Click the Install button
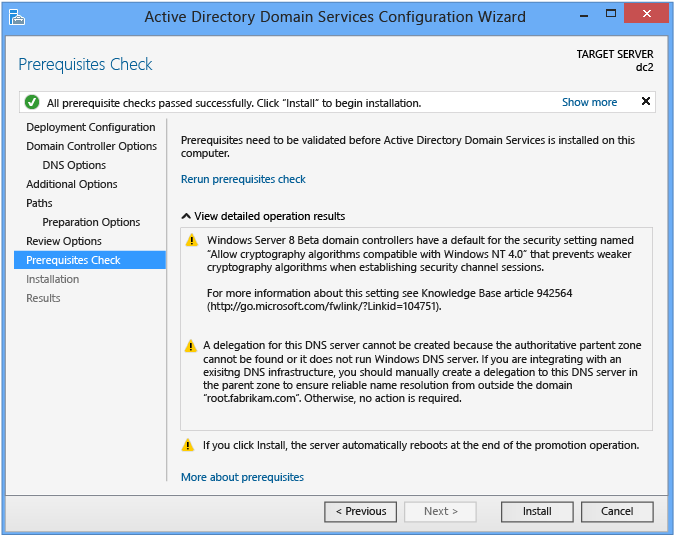Viewport: 674px width, 535px height. click(537, 511)
